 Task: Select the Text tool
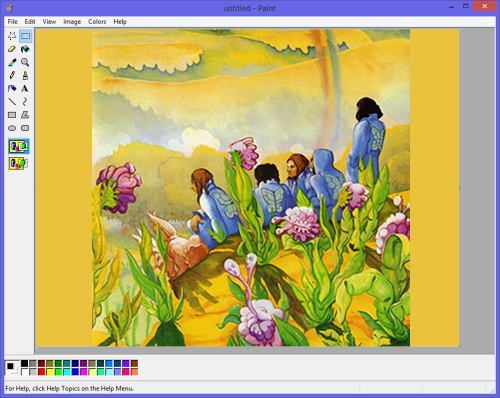[25, 89]
